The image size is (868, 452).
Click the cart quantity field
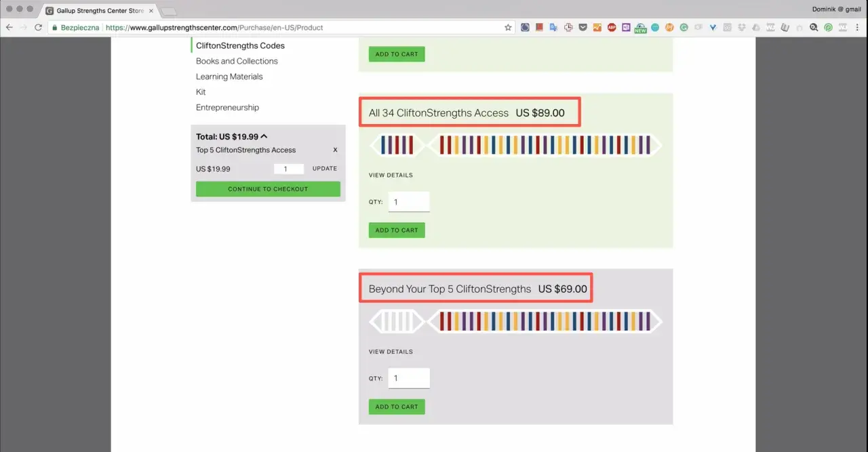pyautogui.click(x=289, y=169)
